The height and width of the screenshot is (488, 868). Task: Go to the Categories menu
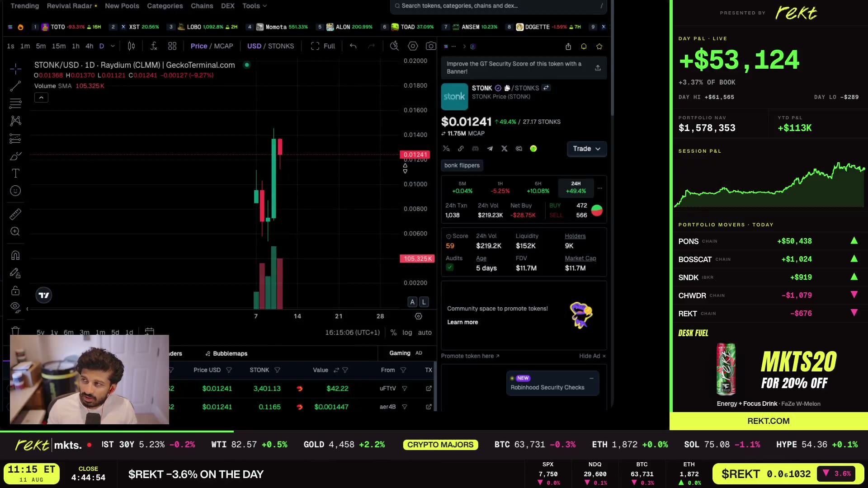point(165,6)
